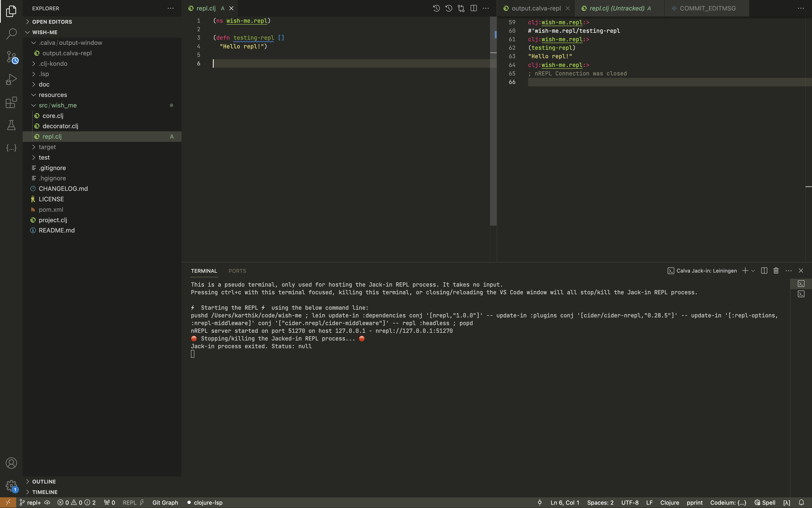Change the Spaces: 2 indentation
Viewport: 812px width, 508px height.
600,503
